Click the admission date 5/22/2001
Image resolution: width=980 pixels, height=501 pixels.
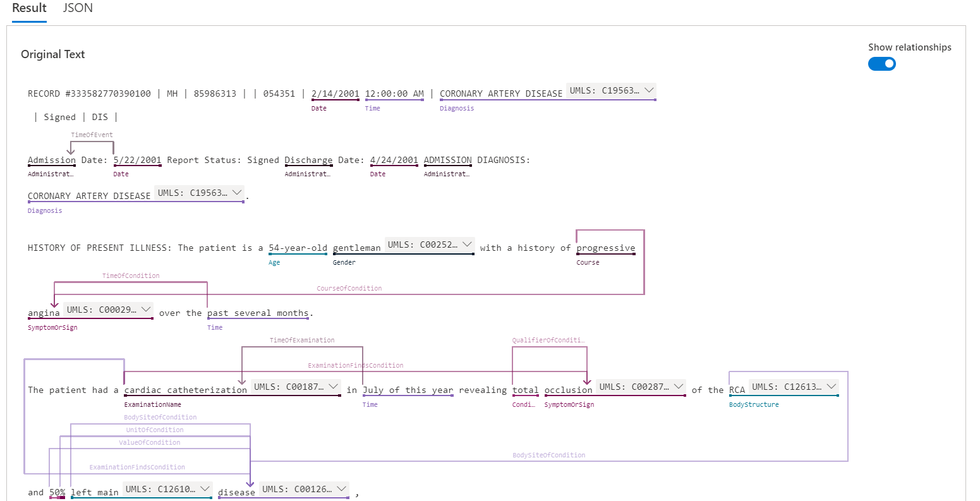pyautogui.click(x=137, y=160)
